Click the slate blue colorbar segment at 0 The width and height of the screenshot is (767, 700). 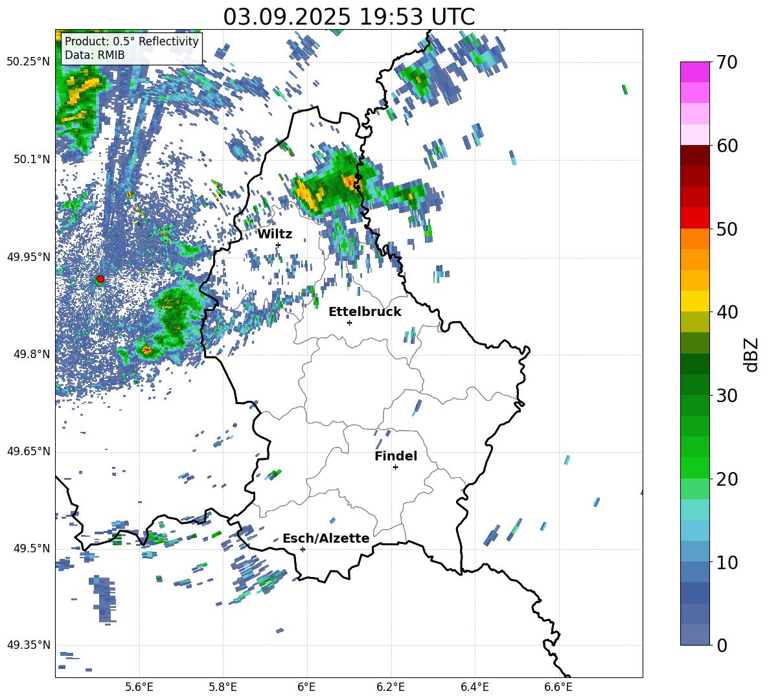click(694, 635)
